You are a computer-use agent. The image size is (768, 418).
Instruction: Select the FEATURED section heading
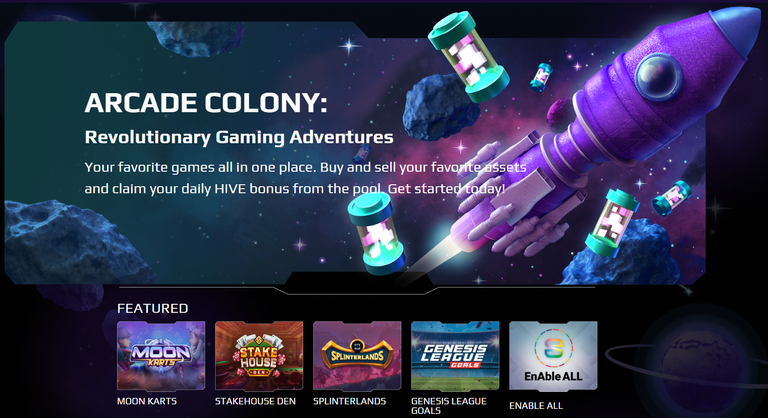(x=152, y=308)
